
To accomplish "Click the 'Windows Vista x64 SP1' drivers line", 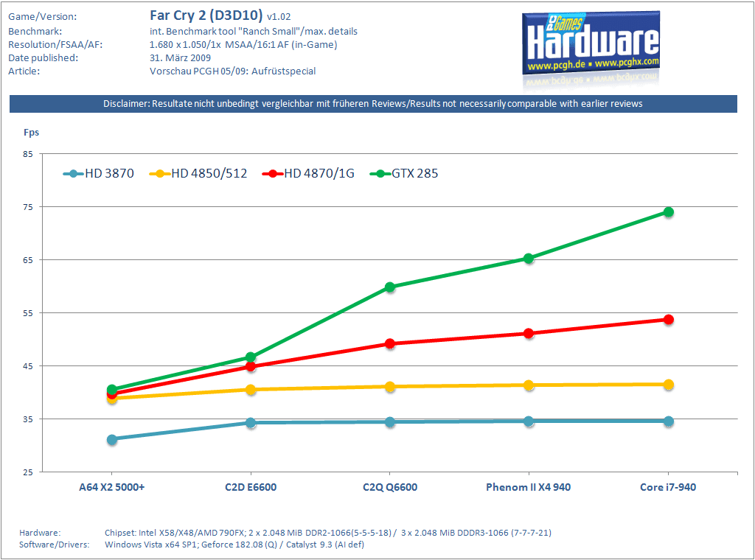I will [x=234, y=545].
